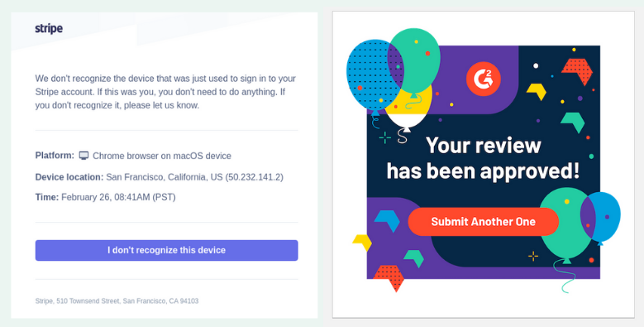Click the device location IP address text
The image size is (644, 327).
(x=255, y=177)
